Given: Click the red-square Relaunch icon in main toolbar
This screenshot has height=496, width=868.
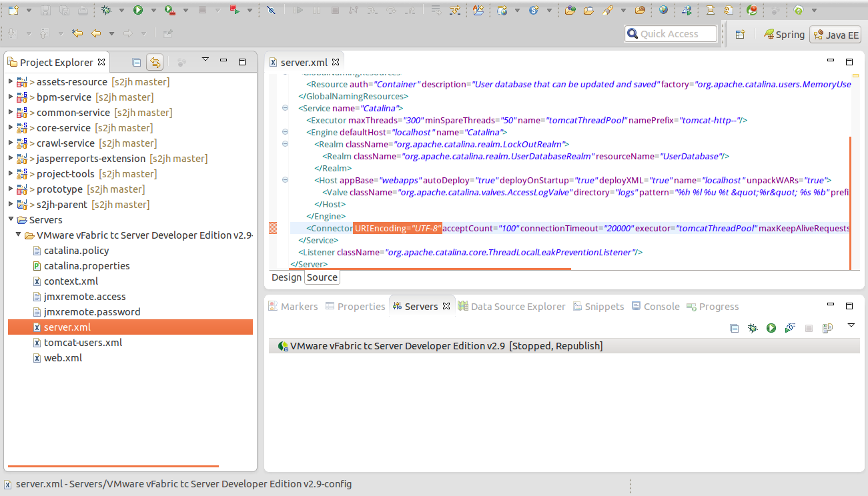Looking at the screenshot, I should pyautogui.click(x=234, y=10).
